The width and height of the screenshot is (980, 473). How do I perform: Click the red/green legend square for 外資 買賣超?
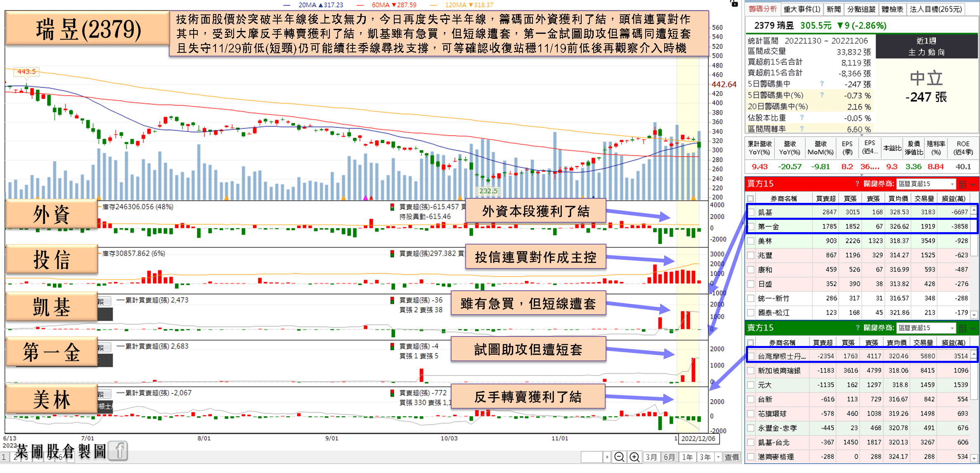pos(392,207)
